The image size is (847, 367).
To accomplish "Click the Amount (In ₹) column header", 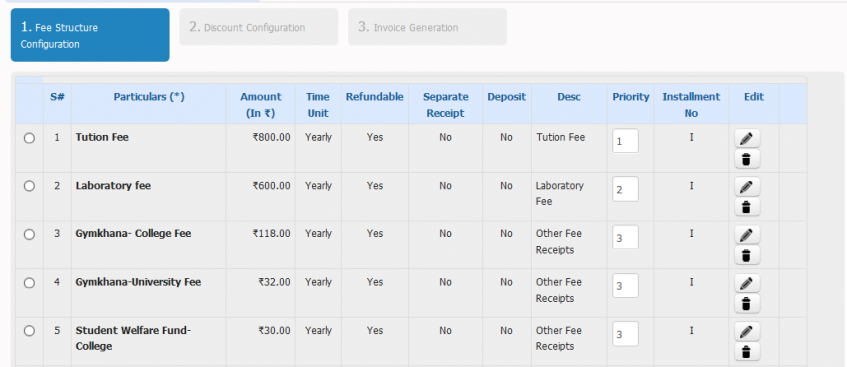I will [x=260, y=105].
